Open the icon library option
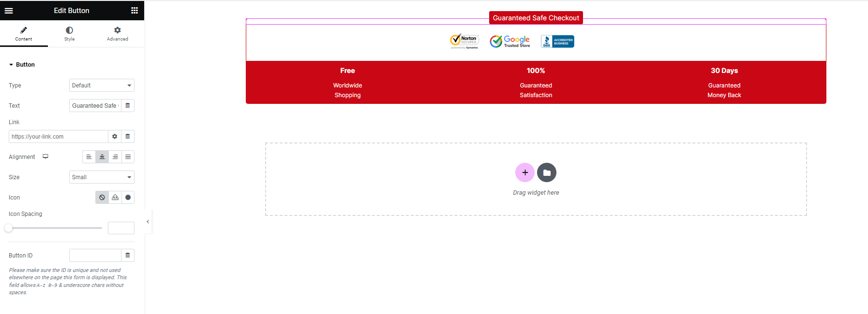Viewport: 868px width, 314px height. tap(128, 198)
